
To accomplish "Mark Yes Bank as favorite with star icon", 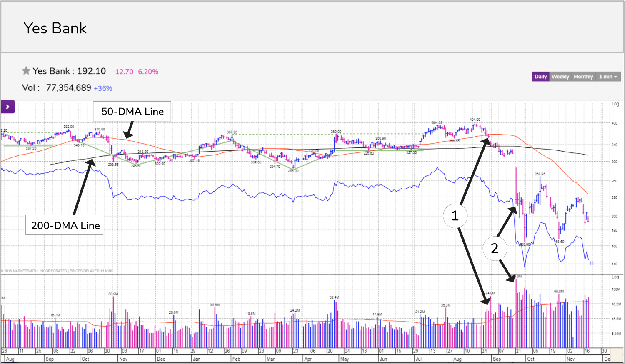I will [26, 71].
